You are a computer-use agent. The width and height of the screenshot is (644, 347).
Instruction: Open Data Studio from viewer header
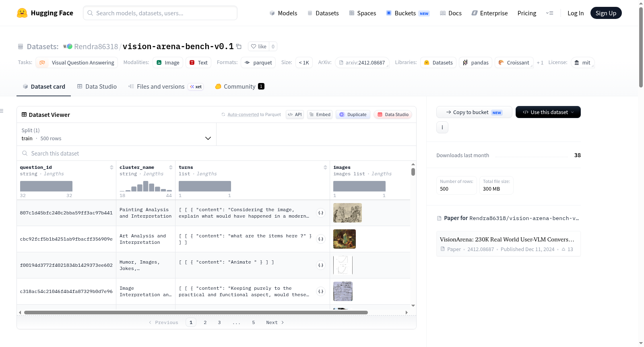[x=393, y=114]
